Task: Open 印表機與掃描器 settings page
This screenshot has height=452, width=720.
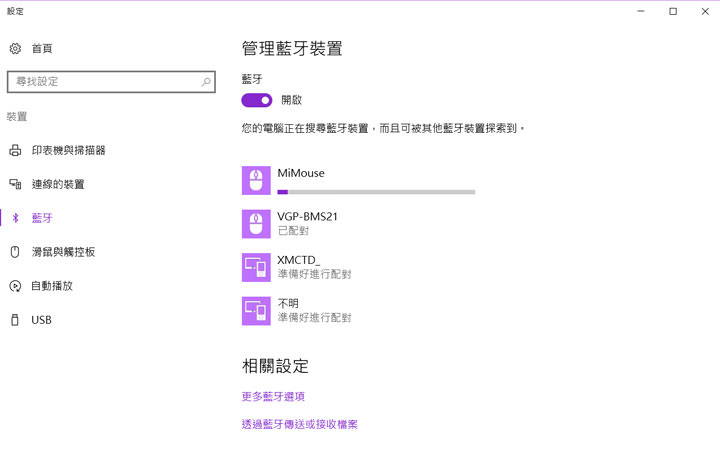Action: pyautogui.click(x=68, y=150)
